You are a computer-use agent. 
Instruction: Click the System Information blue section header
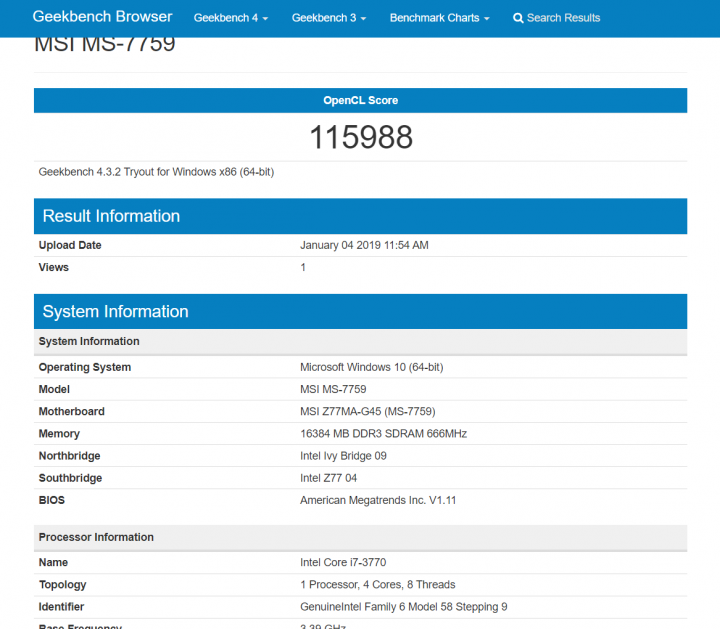tap(360, 311)
